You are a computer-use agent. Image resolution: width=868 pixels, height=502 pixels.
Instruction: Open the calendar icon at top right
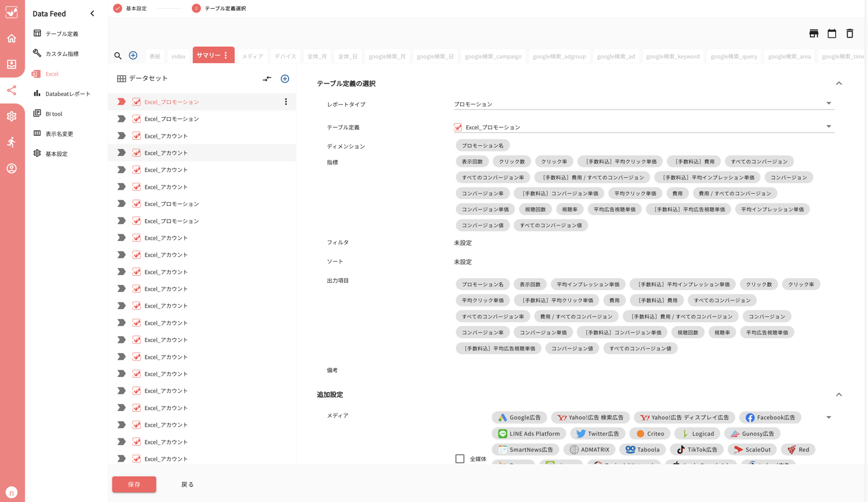click(832, 33)
